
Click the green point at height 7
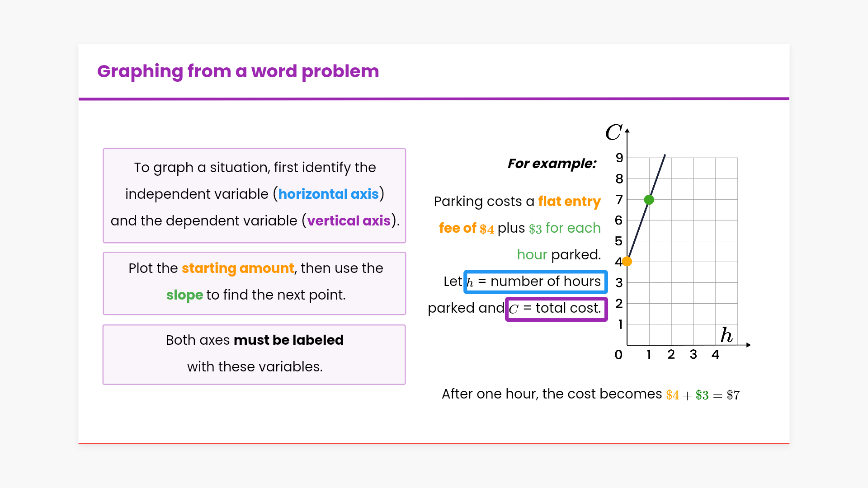point(649,200)
